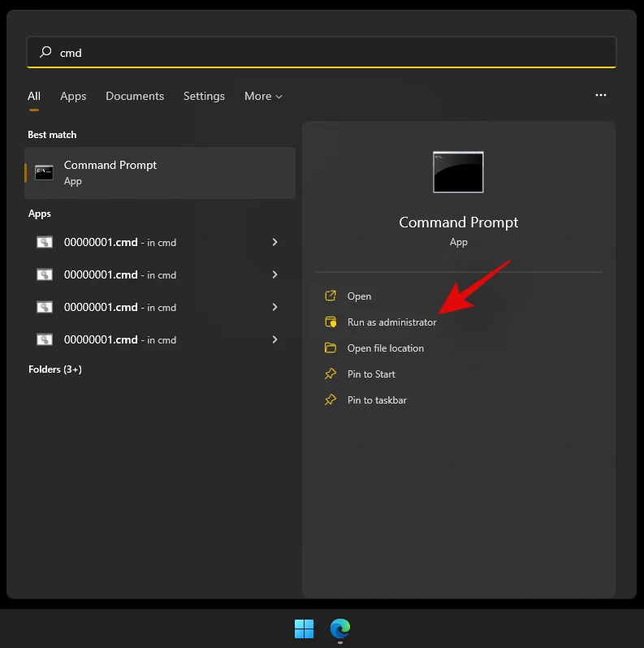Switch to the Documents filter tab
644x648 pixels.
[x=135, y=97]
